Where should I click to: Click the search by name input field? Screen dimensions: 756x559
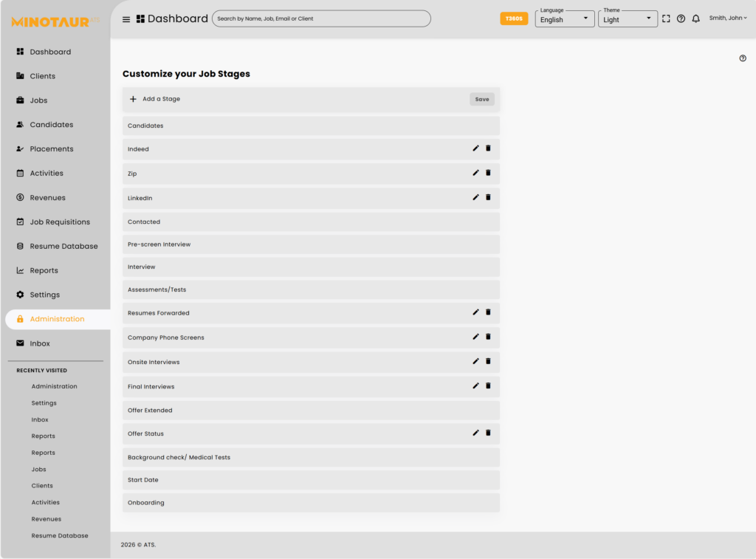tap(321, 18)
